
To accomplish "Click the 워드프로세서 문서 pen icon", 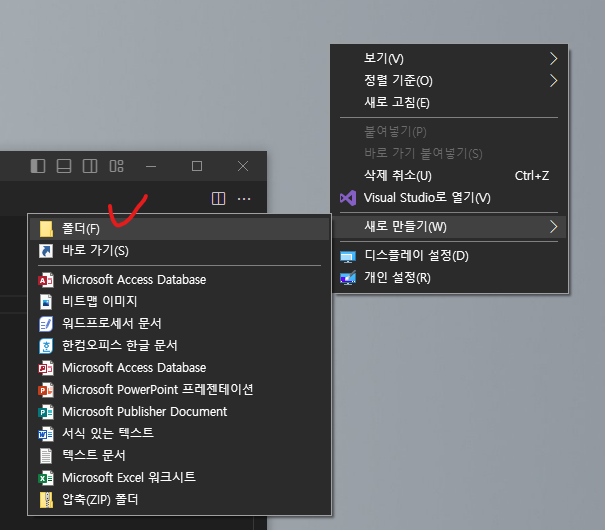I will 46,324.
